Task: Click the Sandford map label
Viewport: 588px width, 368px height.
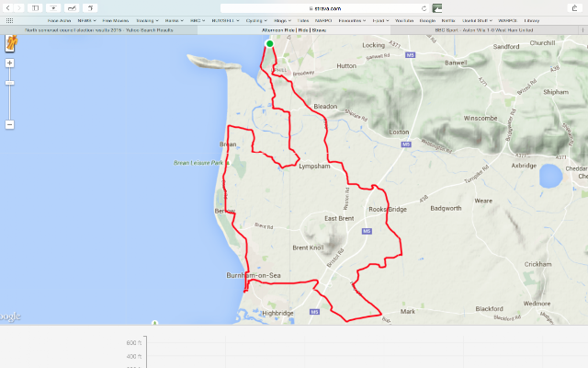Action: (x=506, y=47)
